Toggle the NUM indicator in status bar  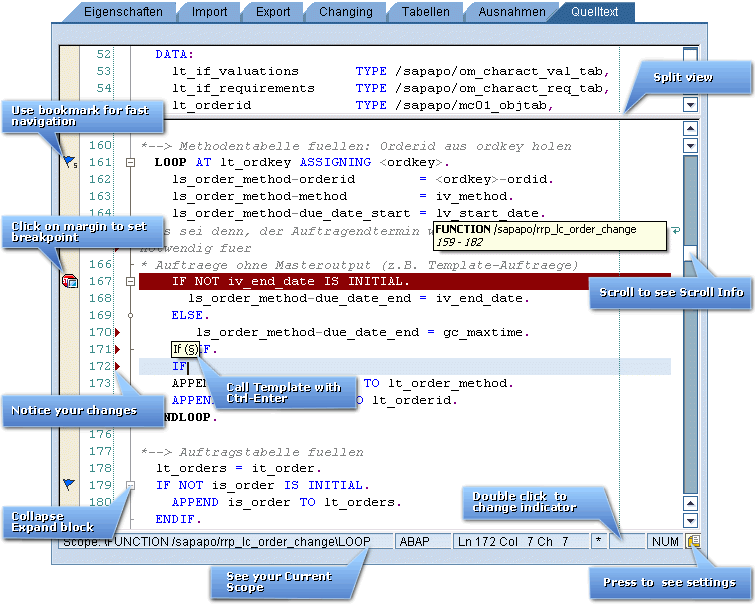[664, 541]
